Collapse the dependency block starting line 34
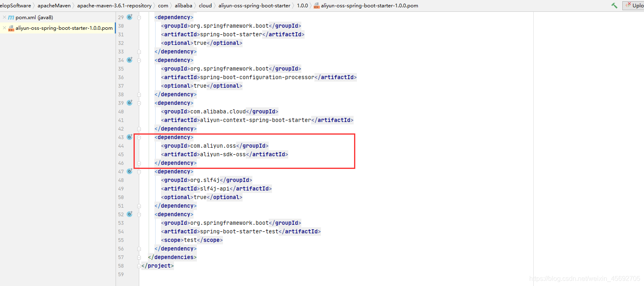The height and width of the screenshot is (286, 644). [x=139, y=60]
